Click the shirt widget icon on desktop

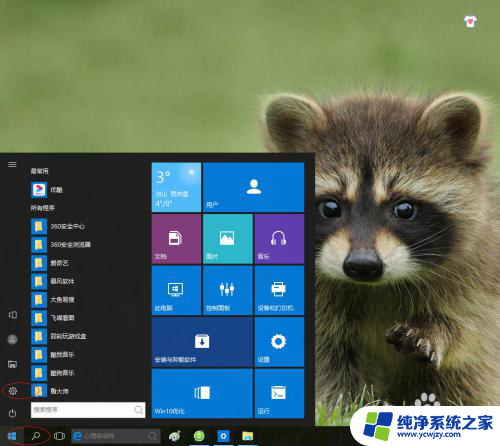(470, 22)
